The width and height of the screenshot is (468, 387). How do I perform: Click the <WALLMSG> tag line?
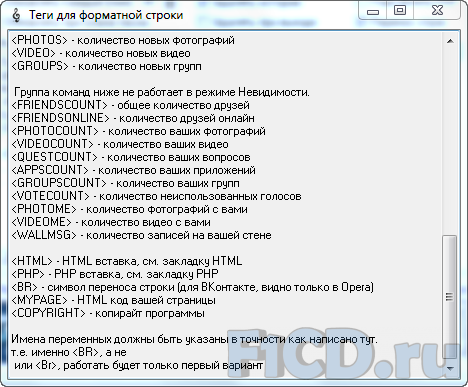coord(141,235)
